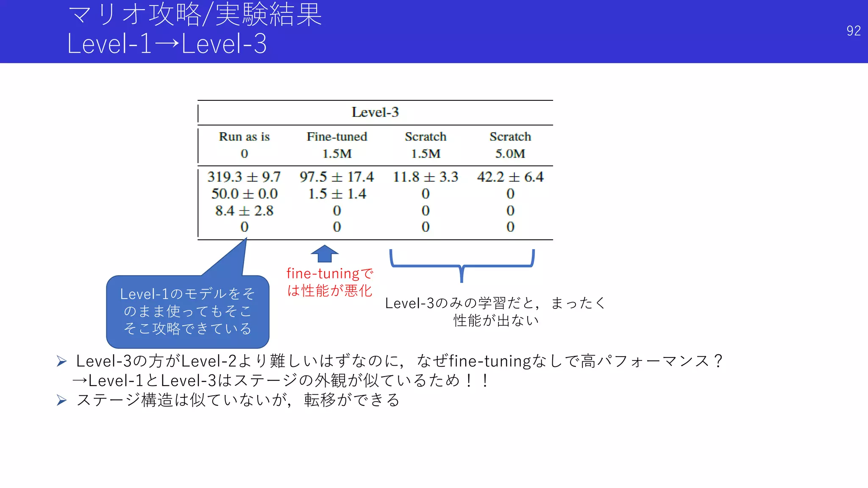Click the bullet line Level-3の方がLevel-2より難しいはずなのに
This screenshot has width=868, height=488.
[x=399, y=361]
